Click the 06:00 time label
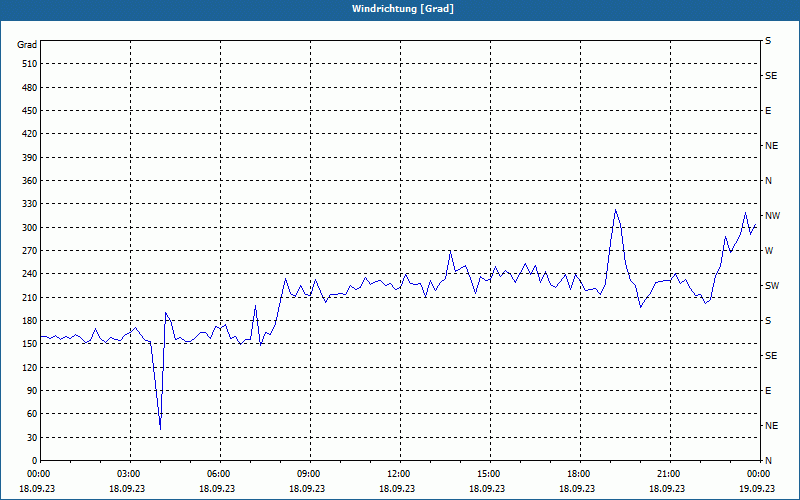 [220, 474]
